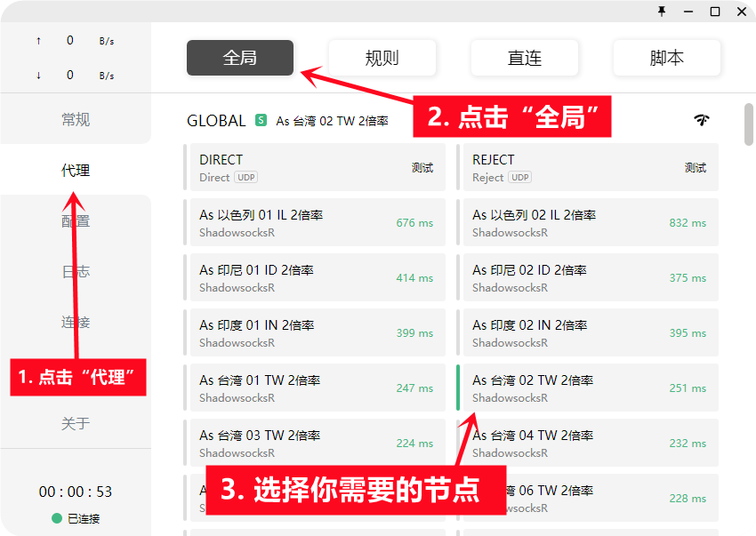Image resolution: width=756 pixels, height=536 pixels.
Task: Click the green connected status dot
Action: (x=57, y=518)
